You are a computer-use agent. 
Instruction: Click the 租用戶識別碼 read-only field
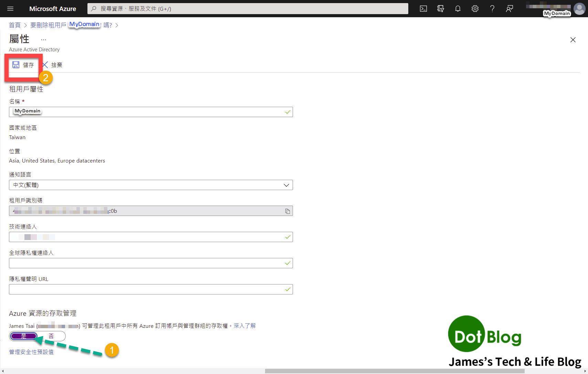click(151, 211)
